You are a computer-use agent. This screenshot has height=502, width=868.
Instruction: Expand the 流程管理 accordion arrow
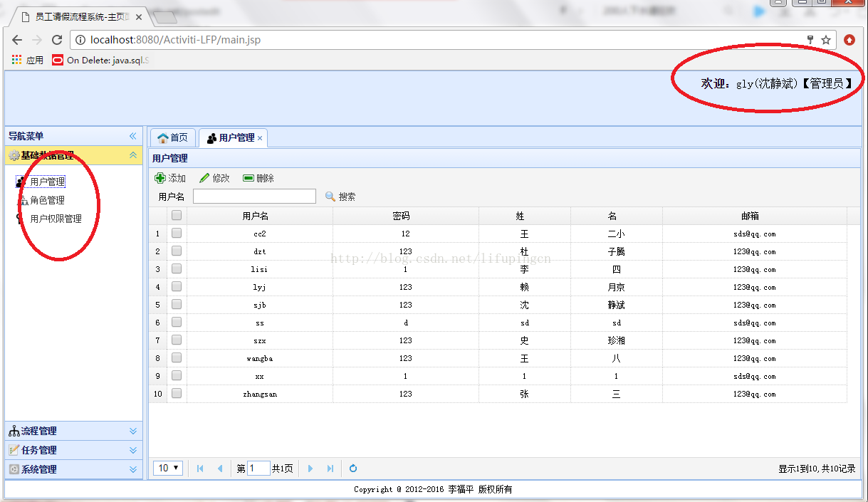point(132,431)
